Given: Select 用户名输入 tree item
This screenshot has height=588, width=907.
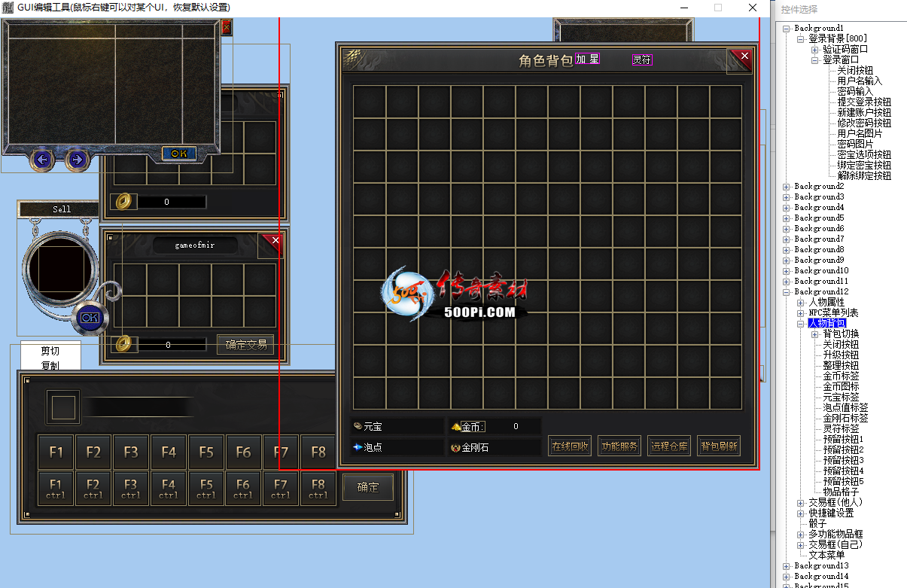Looking at the screenshot, I should (x=860, y=81).
